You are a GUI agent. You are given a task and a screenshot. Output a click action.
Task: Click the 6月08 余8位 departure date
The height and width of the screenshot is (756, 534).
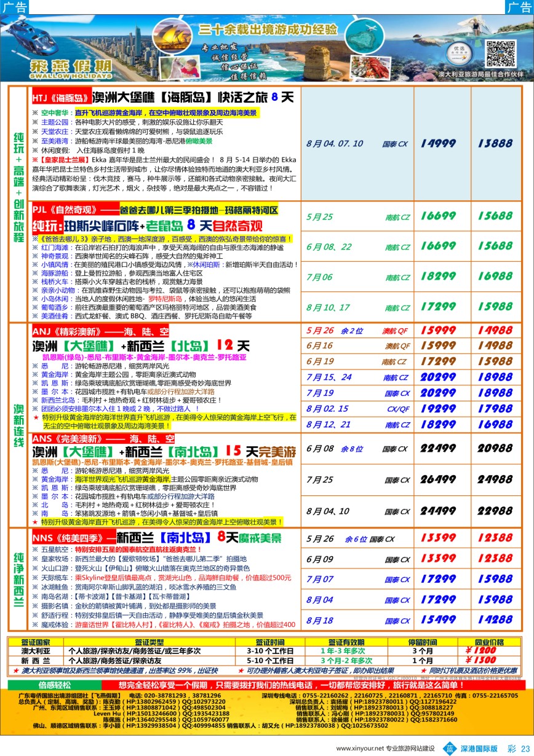[x=335, y=449]
